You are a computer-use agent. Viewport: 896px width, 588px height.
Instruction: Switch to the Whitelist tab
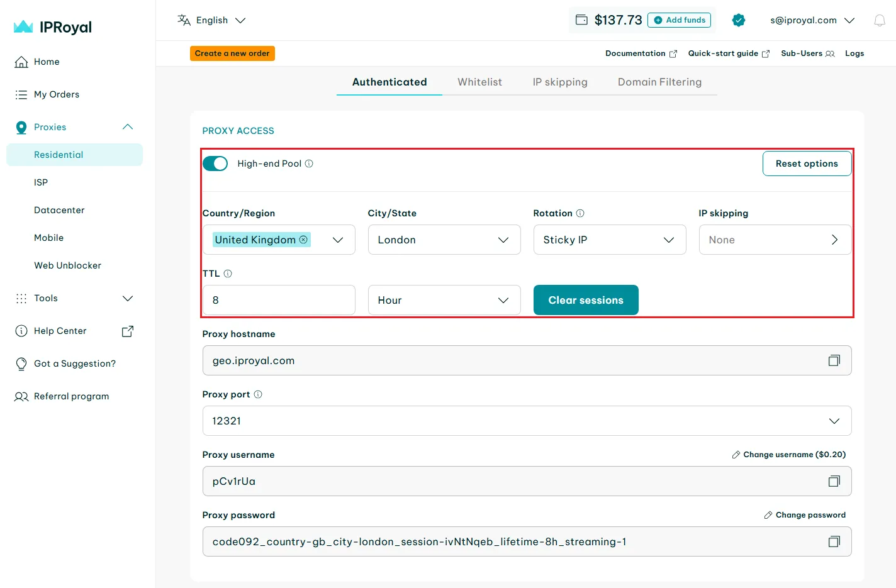[479, 82]
